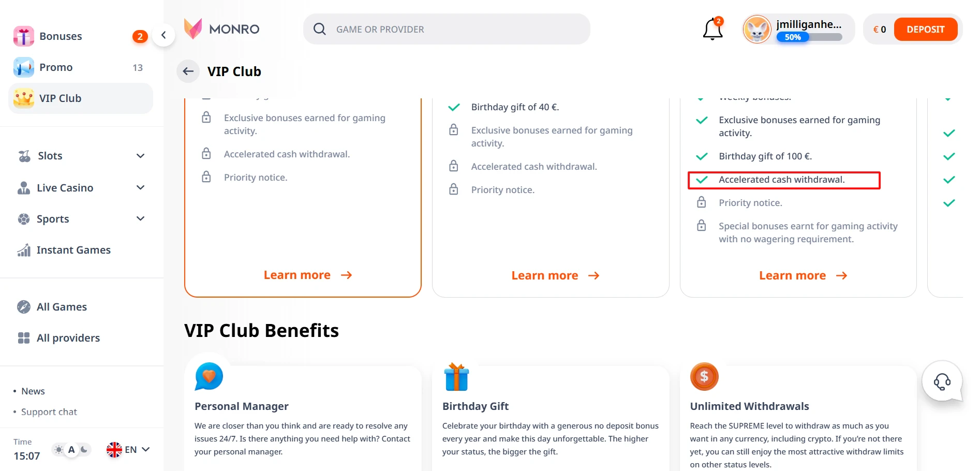Open the EN language dropdown
The height and width of the screenshot is (471, 980).
point(128,449)
